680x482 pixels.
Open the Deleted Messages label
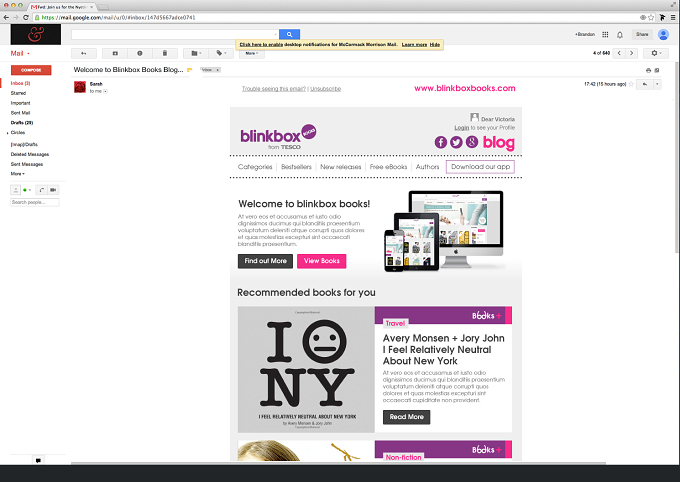(x=29, y=154)
